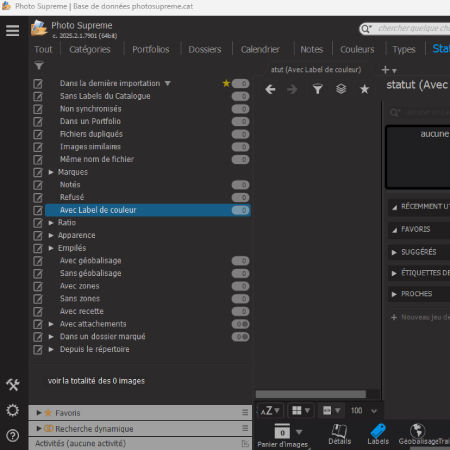Go back with the left arrow
The image size is (450, 450).
(x=270, y=89)
